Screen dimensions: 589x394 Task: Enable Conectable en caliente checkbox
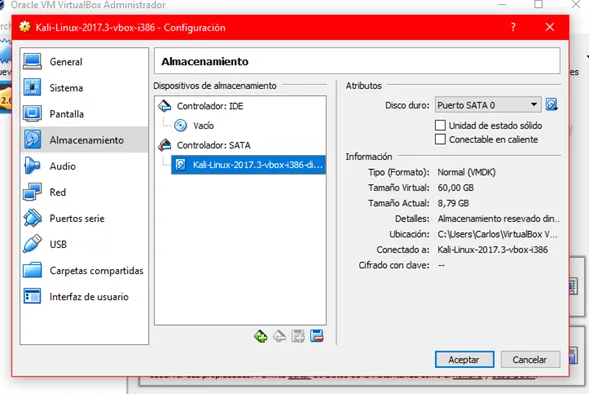(x=440, y=139)
